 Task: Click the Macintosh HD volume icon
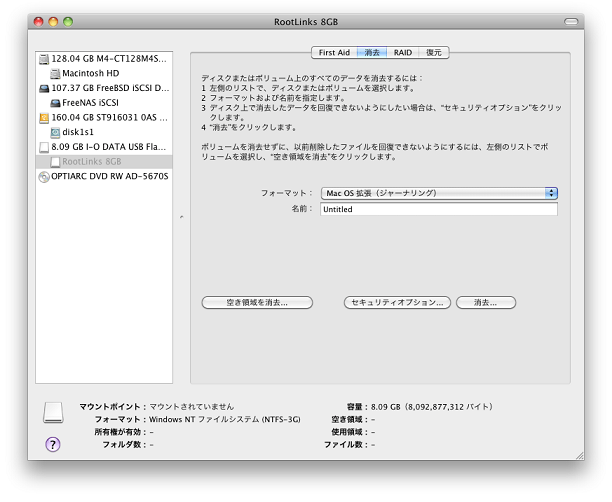point(55,73)
